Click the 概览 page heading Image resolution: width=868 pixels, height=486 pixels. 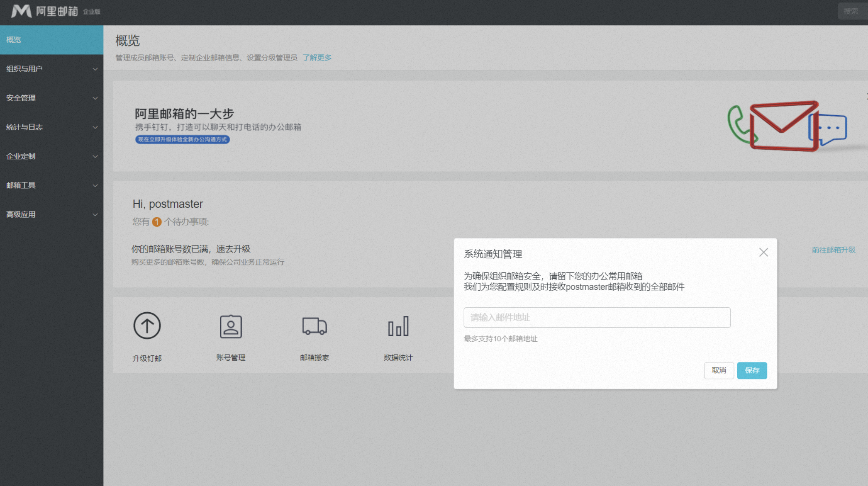(x=128, y=41)
